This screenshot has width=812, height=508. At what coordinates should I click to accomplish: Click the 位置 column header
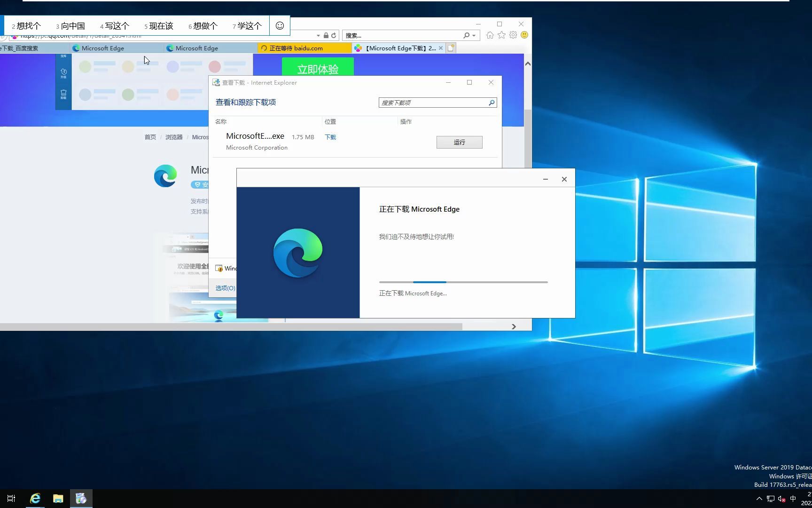pyautogui.click(x=330, y=121)
